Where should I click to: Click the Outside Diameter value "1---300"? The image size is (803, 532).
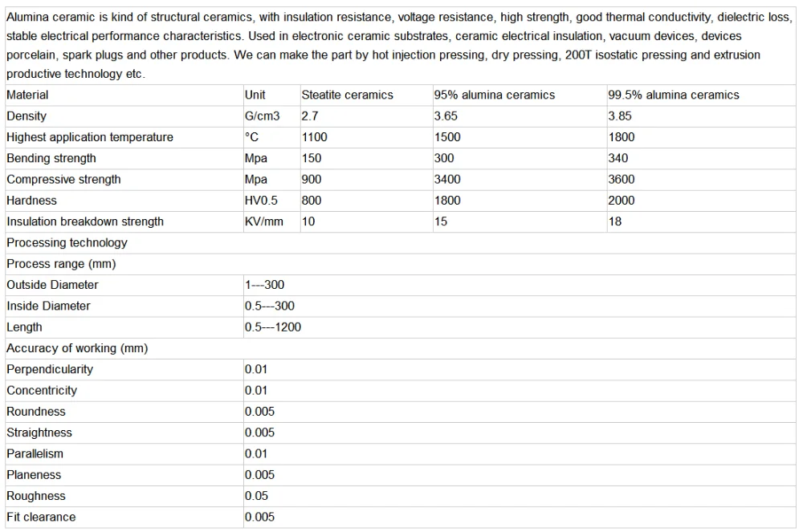(264, 285)
